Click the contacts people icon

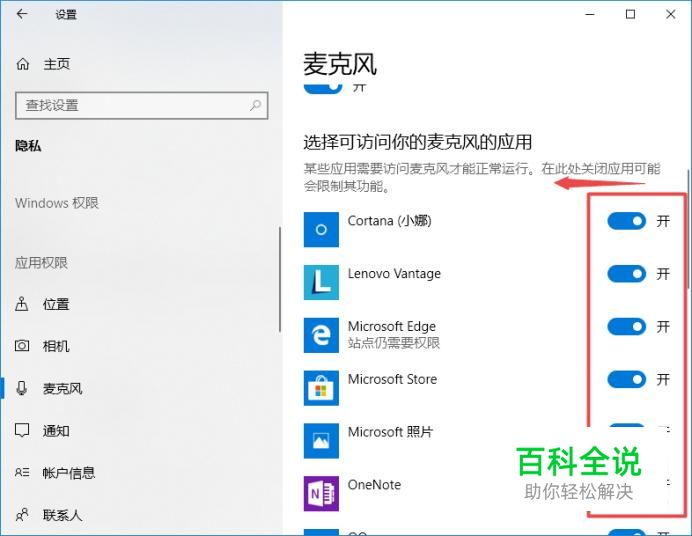point(22,514)
